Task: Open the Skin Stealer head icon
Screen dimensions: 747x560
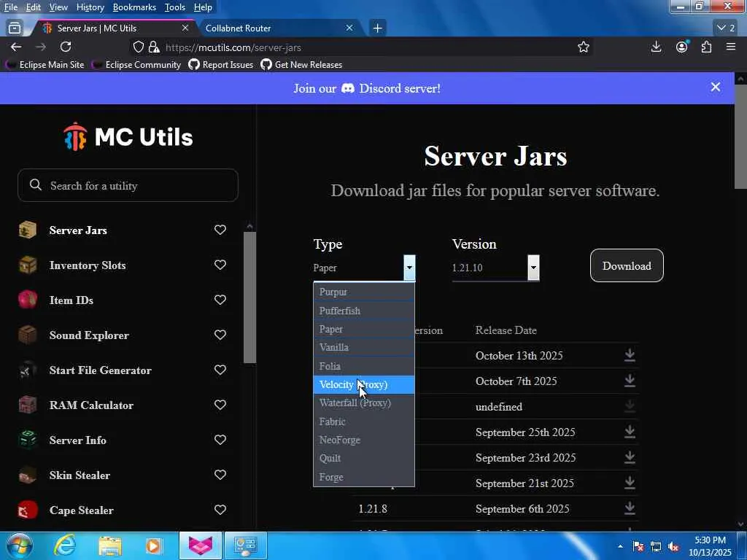Action: click(x=28, y=475)
